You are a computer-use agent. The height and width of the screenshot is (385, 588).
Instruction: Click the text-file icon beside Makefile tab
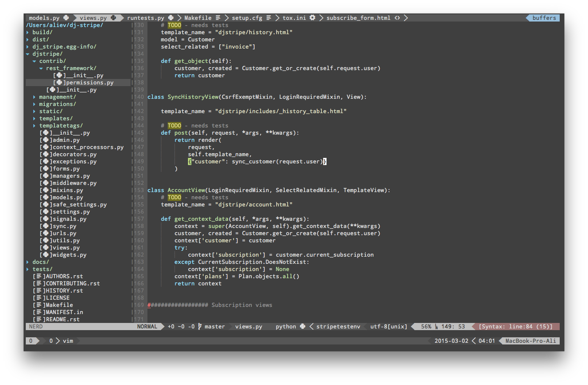[x=218, y=18]
